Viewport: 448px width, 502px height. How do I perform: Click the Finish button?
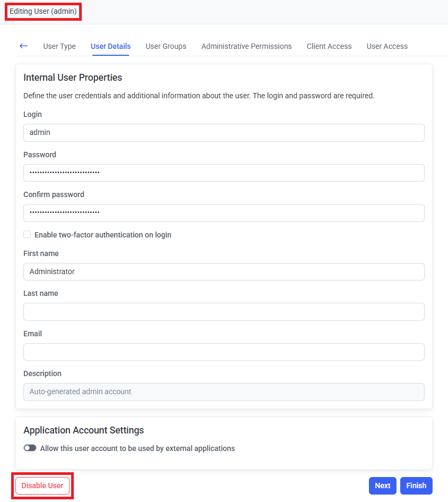(x=416, y=486)
